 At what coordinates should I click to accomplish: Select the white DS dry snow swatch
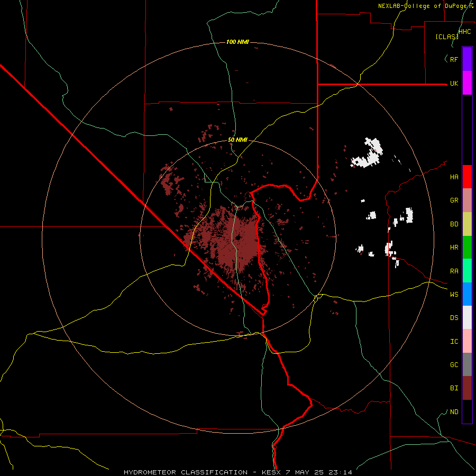click(467, 317)
